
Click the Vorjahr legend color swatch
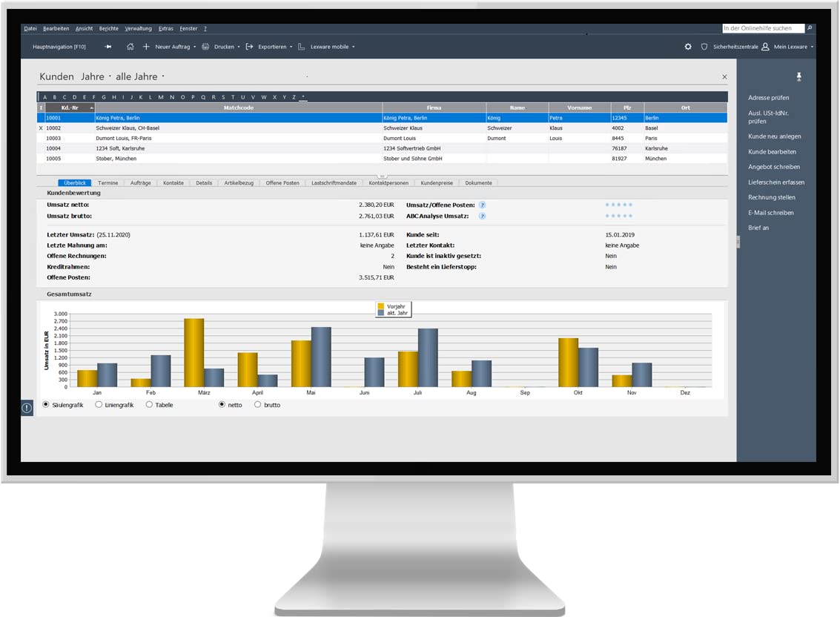(x=381, y=306)
